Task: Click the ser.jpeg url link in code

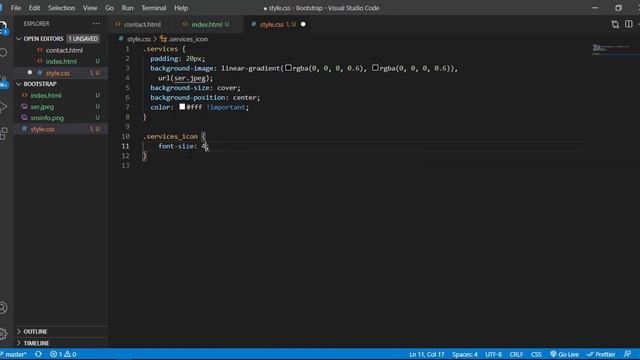Action: [190, 78]
